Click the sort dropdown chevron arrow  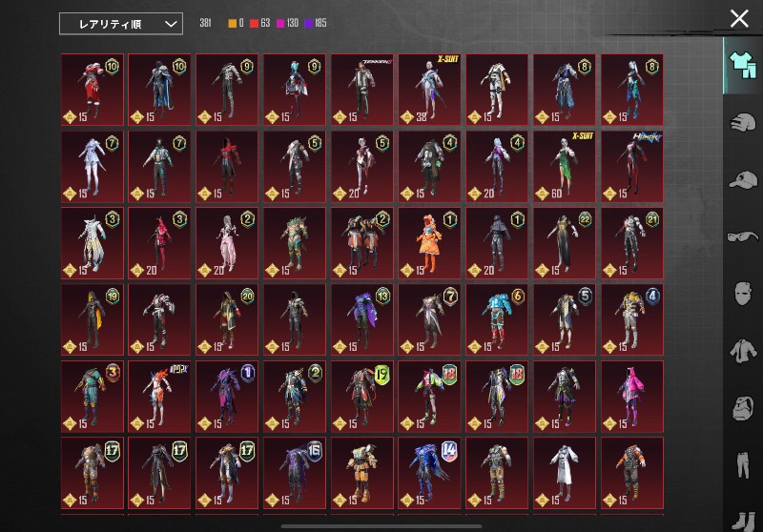point(171,24)
